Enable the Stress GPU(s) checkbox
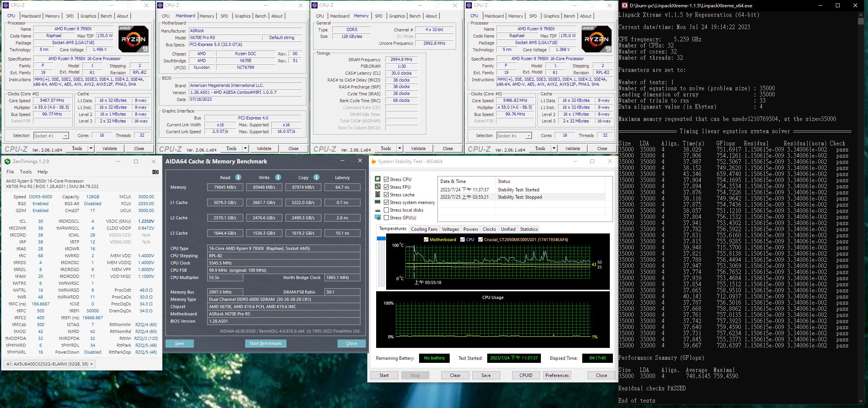The width and height of the screenshot is (868, 408). 387,217
